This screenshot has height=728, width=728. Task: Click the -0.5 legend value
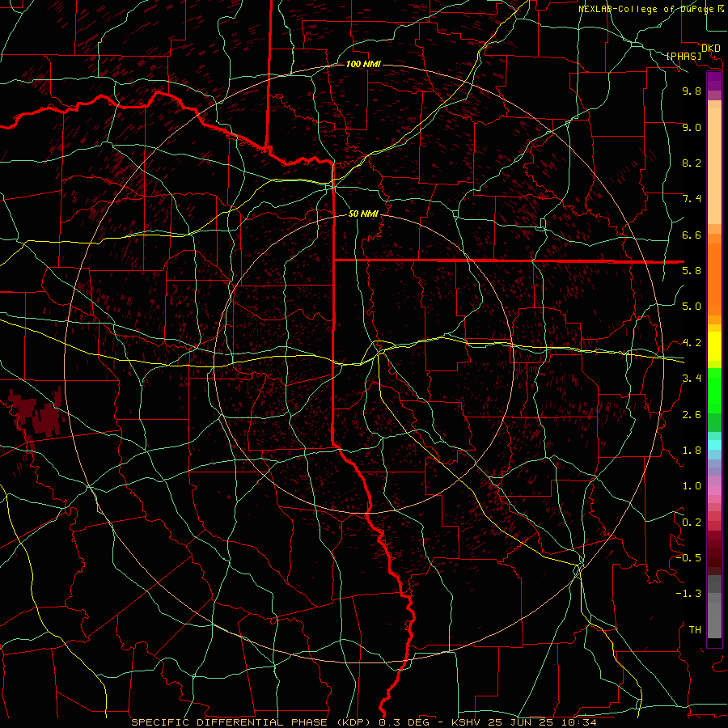pos(688,558)
